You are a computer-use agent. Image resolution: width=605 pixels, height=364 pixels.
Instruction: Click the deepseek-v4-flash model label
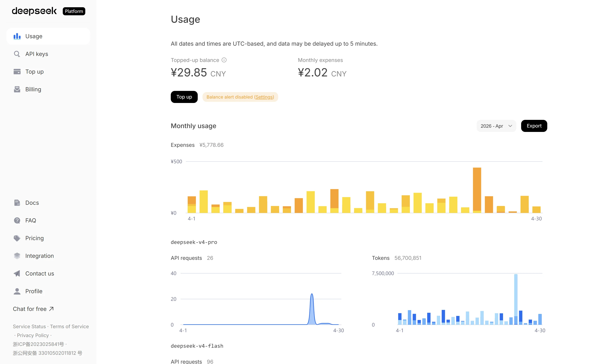197,346
